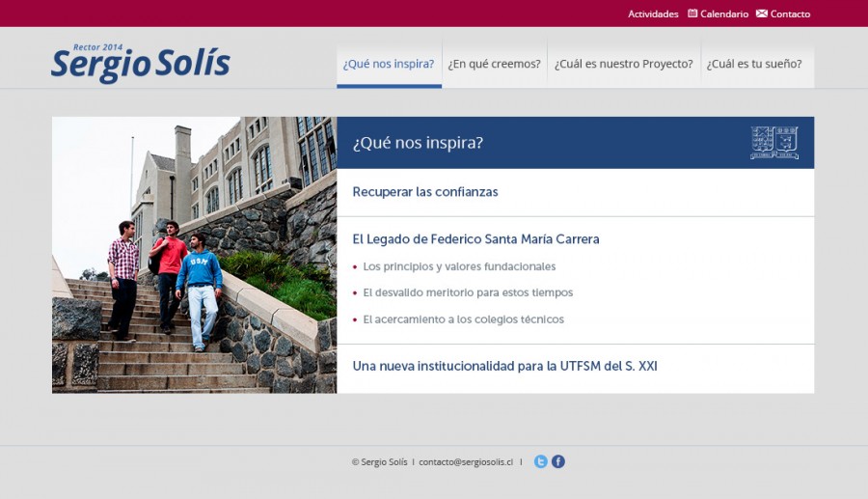Image resolution: width=868 pixels, height=499 pixels.
Task: Click the contacto@sergiosolis.cl email link
Action: 466,462
